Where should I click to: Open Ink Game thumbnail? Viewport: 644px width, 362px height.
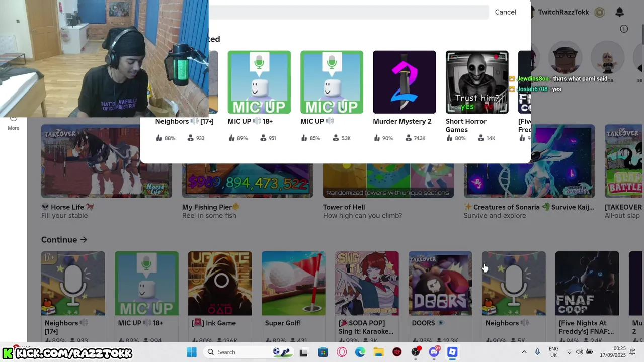[x=220, y=284]
